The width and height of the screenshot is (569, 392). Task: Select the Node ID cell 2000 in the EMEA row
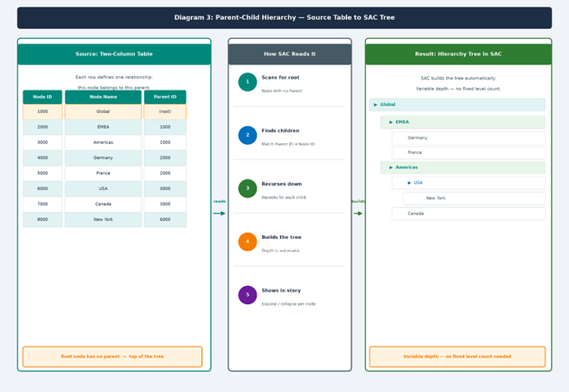tap(43, 128)
